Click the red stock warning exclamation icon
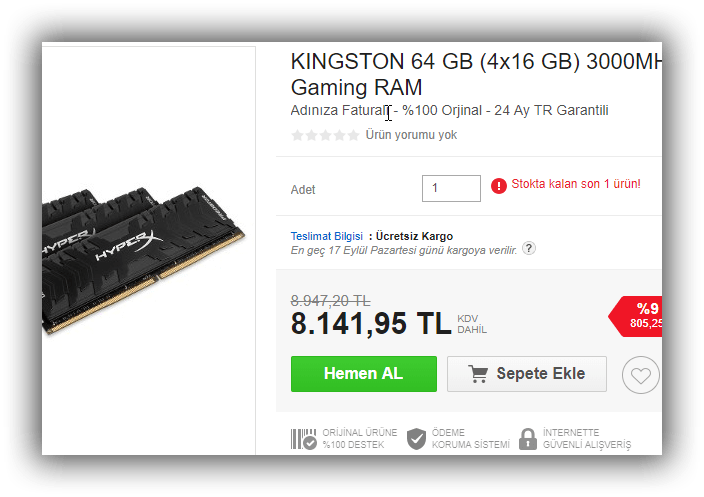This screenshot has height=497, width=704. click(499, 186)
